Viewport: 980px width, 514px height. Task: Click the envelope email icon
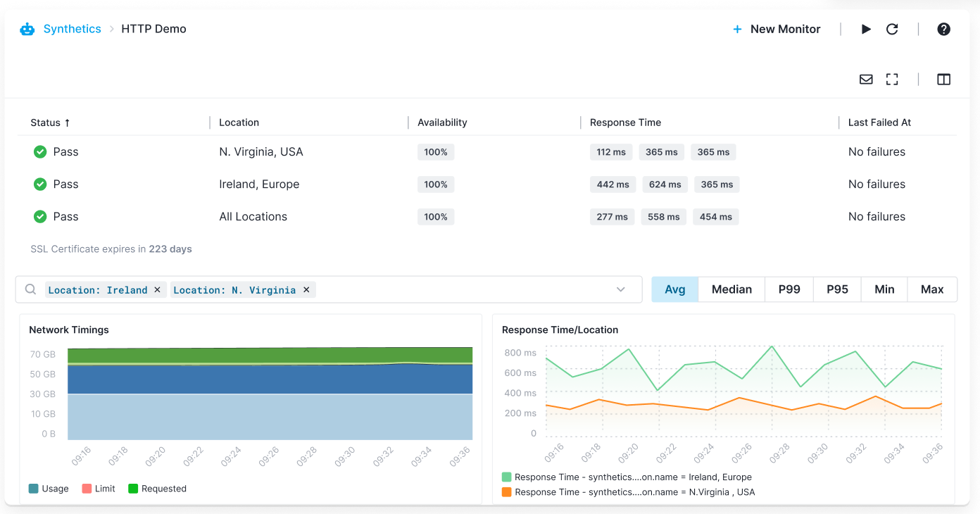(x=866, y=80)
